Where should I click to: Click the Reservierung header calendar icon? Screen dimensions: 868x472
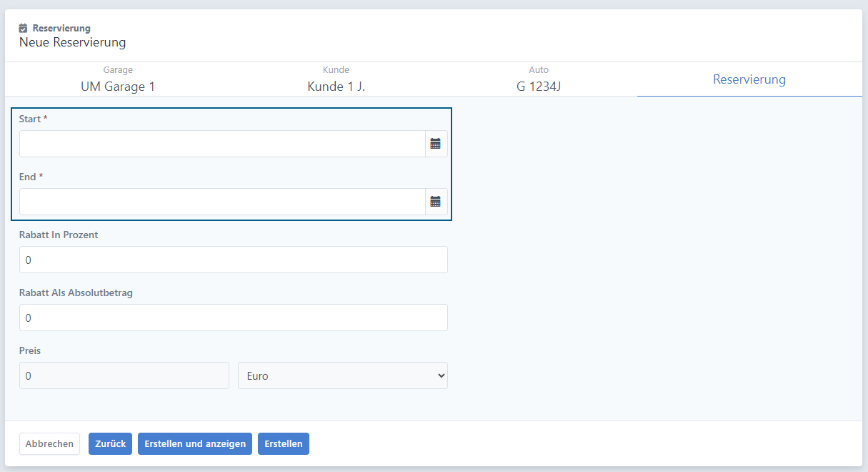tap(24, 29)
